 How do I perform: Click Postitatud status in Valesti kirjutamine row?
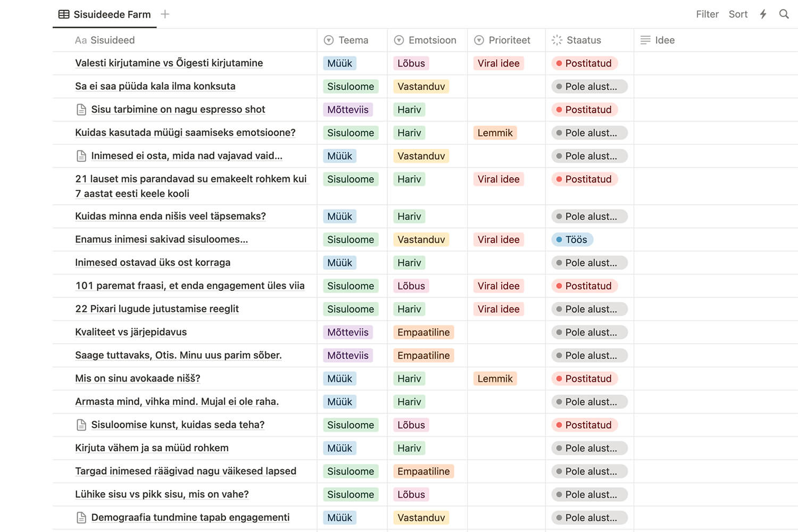point(585,63)
